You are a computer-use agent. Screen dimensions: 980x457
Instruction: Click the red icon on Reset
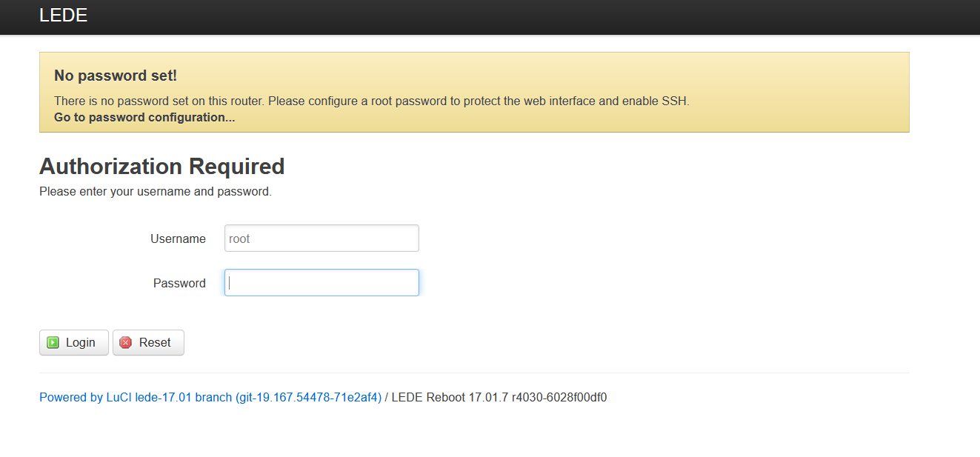point(126,342)
